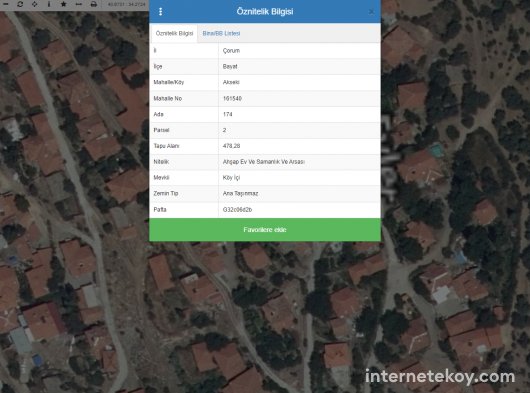Click the Tapu Alanı value 478,28
This screenshot has height=393, width=530.
click(x=232, y=146)
